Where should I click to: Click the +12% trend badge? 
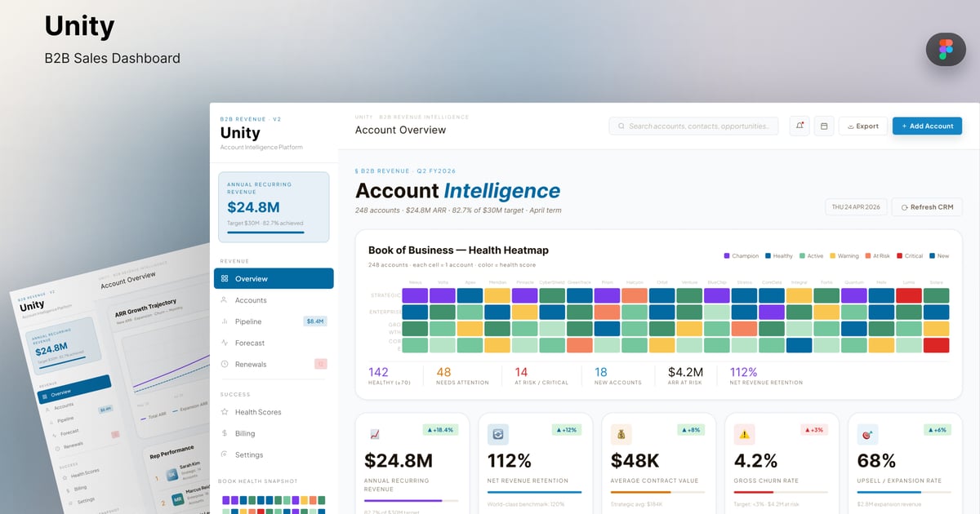point(566,429)
